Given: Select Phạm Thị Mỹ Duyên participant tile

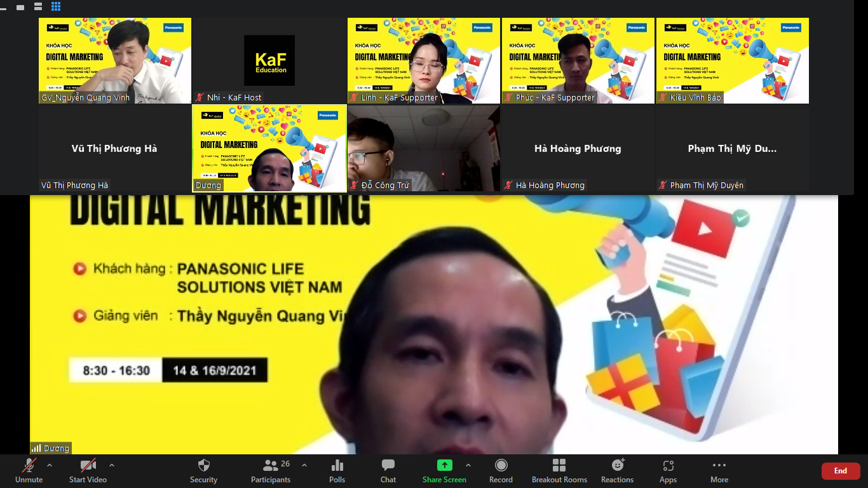Looking at the screenshot, I should point(733,148).
